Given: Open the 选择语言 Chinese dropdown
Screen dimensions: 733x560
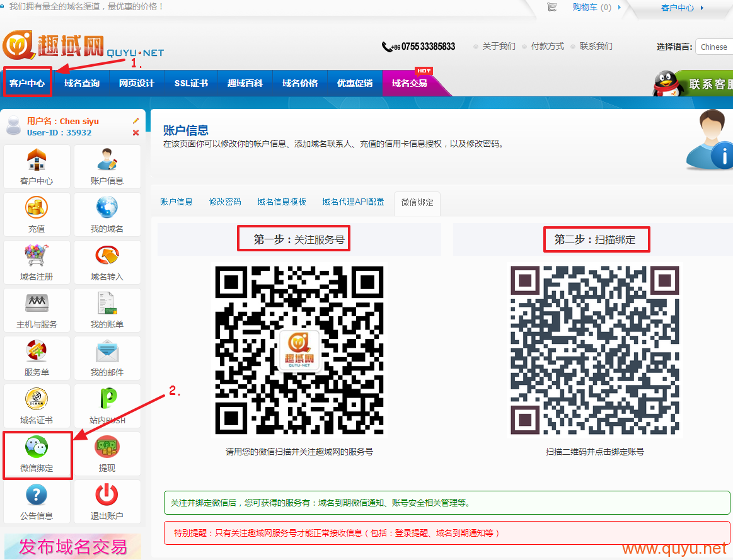Looking at the screenshot, I should pyautogui.click(x=714, y=47).
